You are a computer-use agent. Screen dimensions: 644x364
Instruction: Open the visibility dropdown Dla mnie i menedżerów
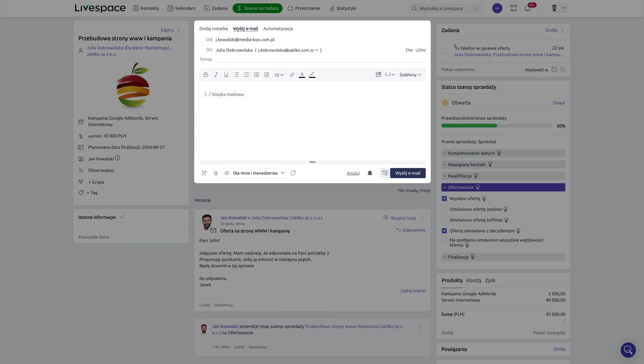click(x=254, y=173)
